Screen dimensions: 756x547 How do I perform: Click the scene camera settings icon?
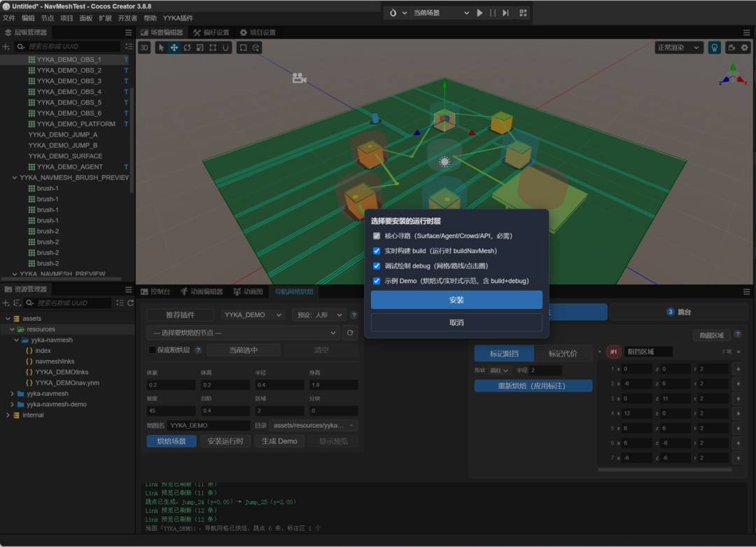point(731,47)
